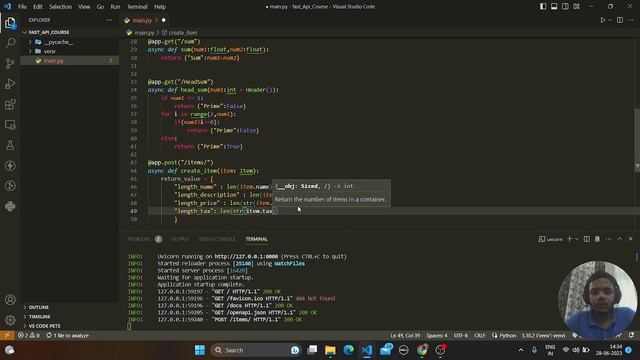Open the Terminal menu

pyautogui.click(x=137, y=7)
